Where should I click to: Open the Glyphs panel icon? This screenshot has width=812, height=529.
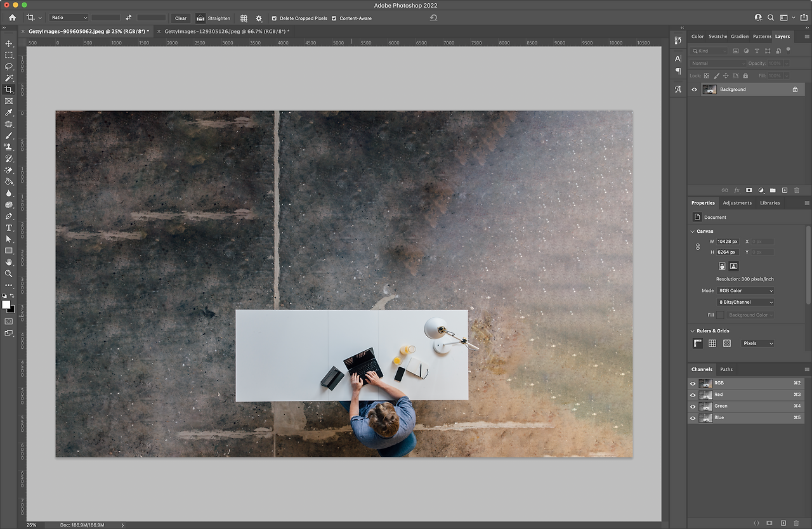click(x=678, y=89)
